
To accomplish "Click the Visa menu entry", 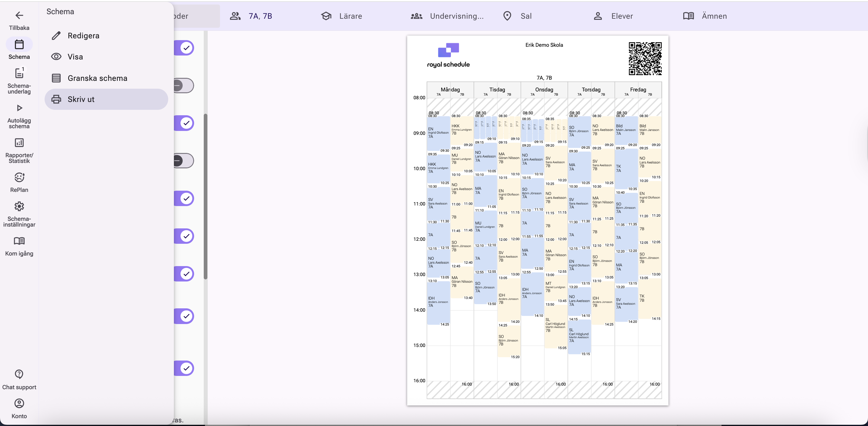I will pyautogui.click(x=75, y=57).
